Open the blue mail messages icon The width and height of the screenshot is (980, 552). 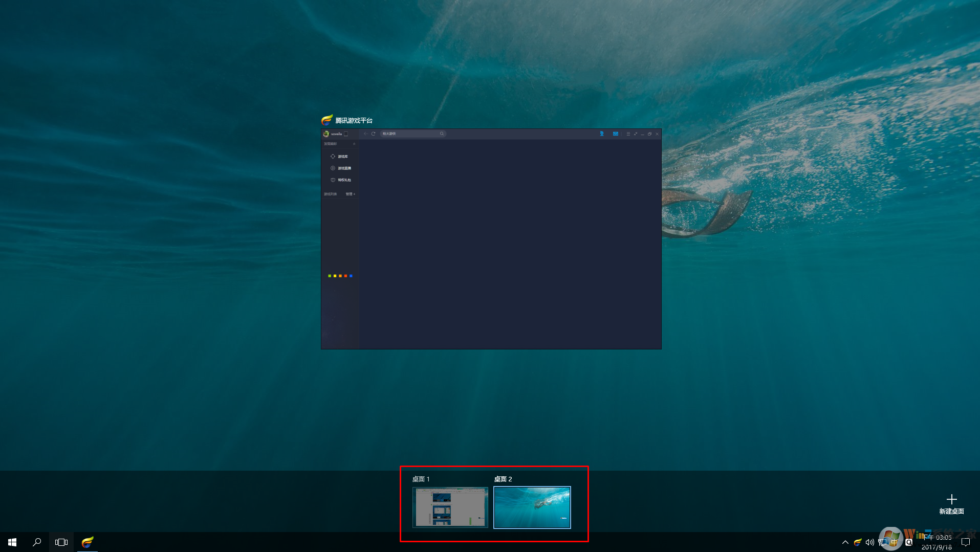click(x=616, y=134)
